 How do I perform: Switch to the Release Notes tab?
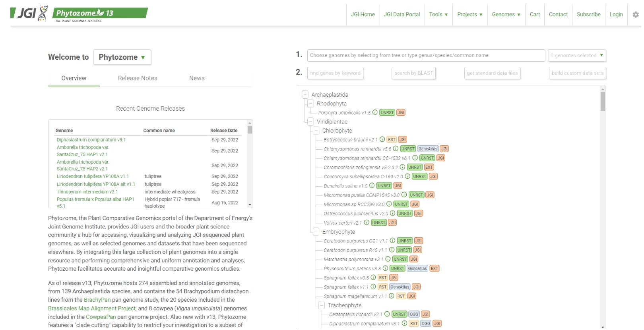click(138, 78)
